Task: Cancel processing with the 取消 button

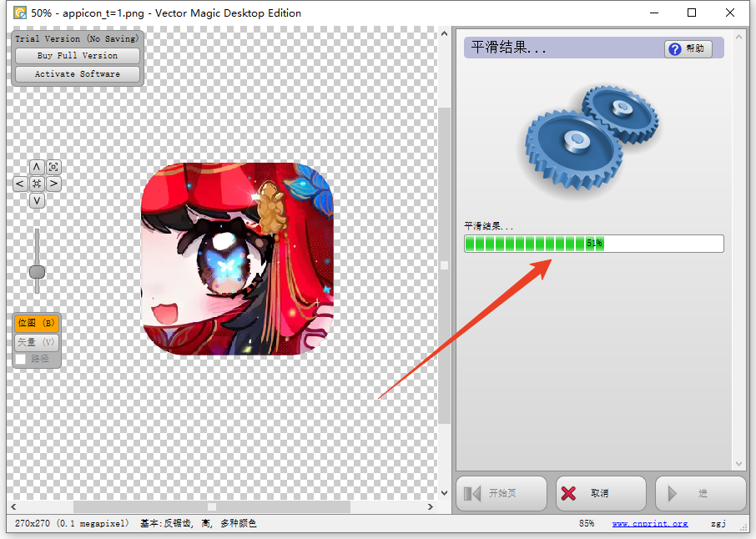Action: (x=601, y=493)
